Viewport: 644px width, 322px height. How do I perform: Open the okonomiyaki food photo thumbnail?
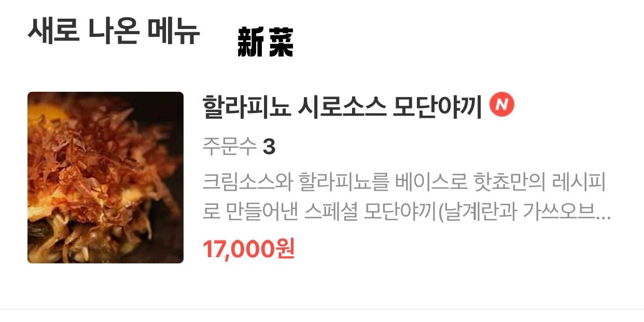pos(105,177)
